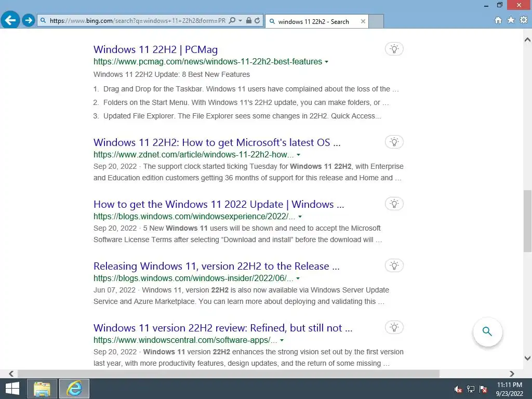Open 'Windows 11 22H2: How to get Microsoft's latest OS' link
Image resolution: width=532 pixels, height=399 pixels.
pyautogui.click(x=217, y=142)
